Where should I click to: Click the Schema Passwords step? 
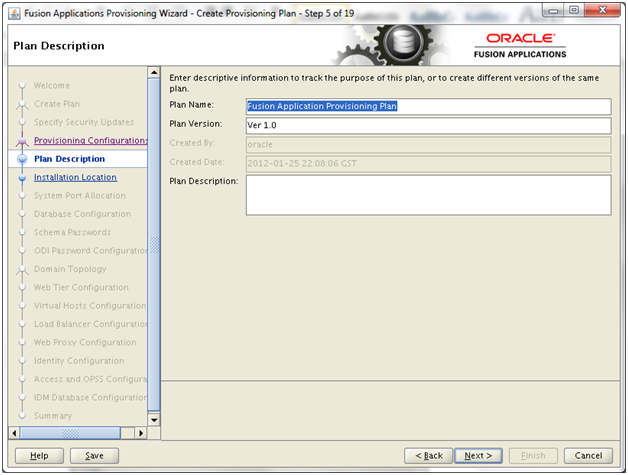(72, 232)
